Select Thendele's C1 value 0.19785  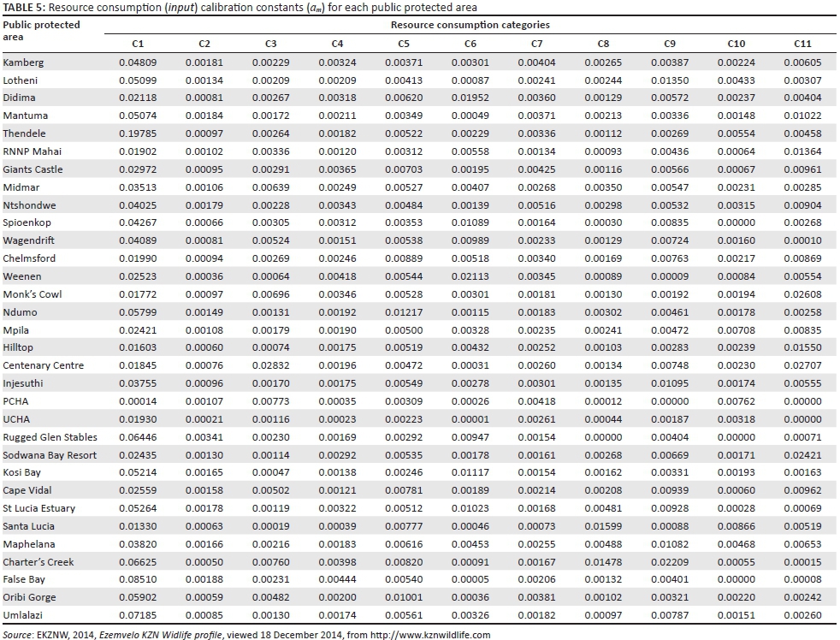(138, 133)
